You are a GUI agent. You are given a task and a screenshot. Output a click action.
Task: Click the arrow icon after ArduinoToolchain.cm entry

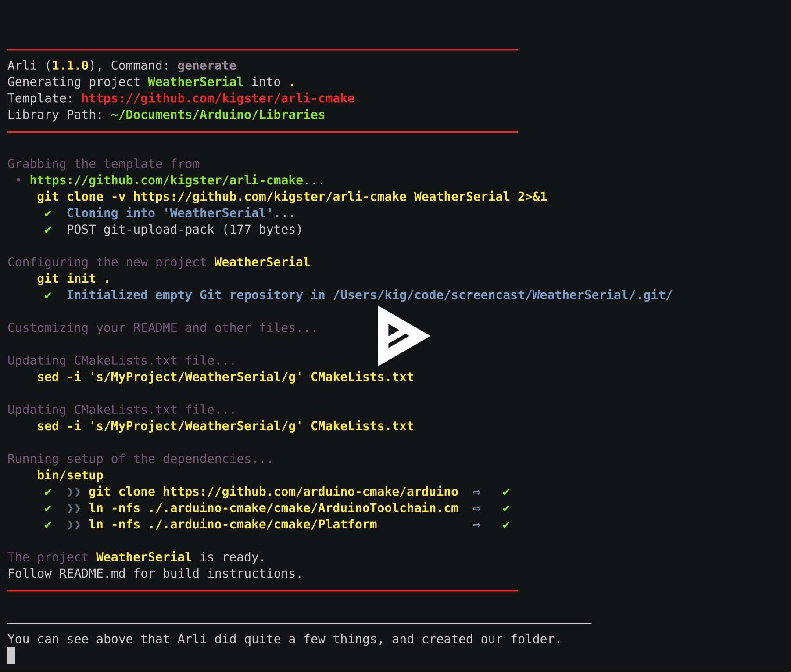476,508
